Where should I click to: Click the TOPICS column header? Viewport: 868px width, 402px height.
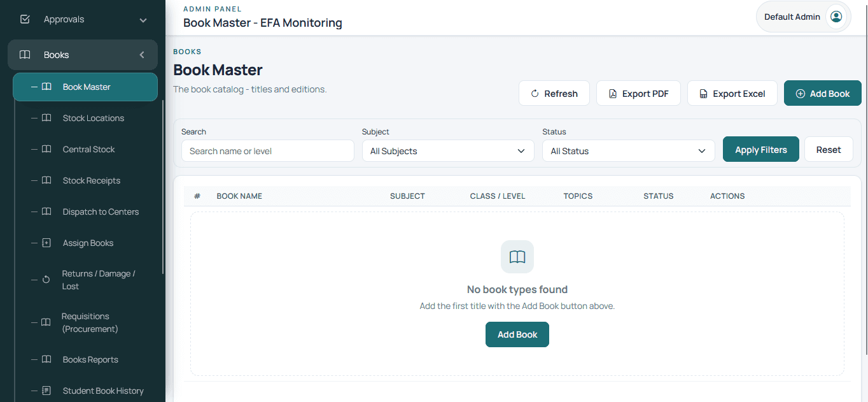pos(578,196)
